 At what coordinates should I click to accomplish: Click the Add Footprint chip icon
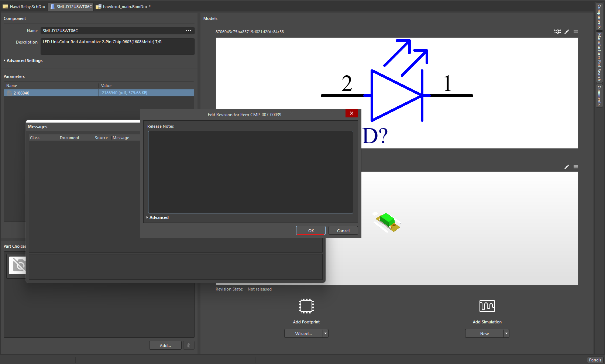coord(306,306)
